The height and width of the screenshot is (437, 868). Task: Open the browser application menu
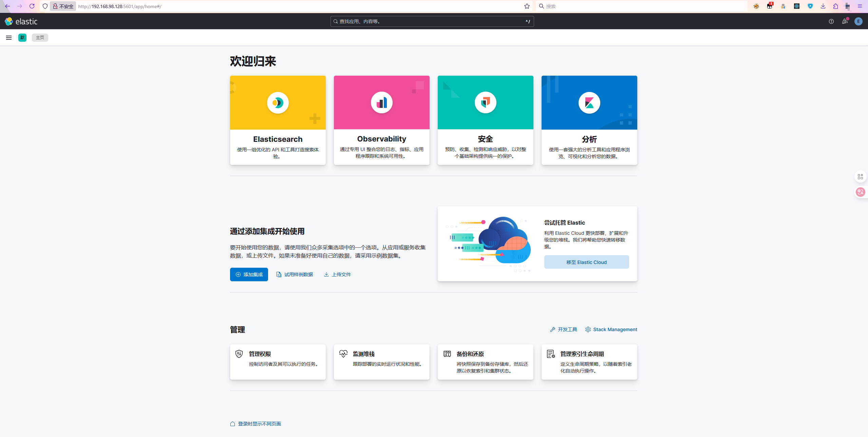[860, 6]
